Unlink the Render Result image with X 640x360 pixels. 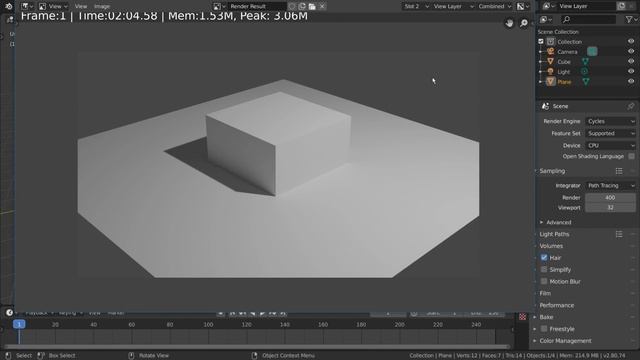pyautogui.click(x=322, y=6)
